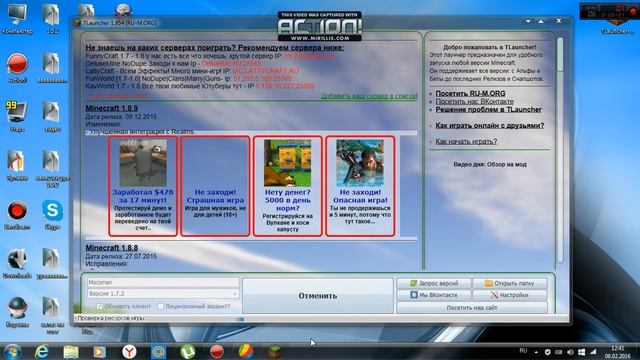Click the username field containing Macsman
The height and width of the screenshot is (360, 640).
click(163, 282)
